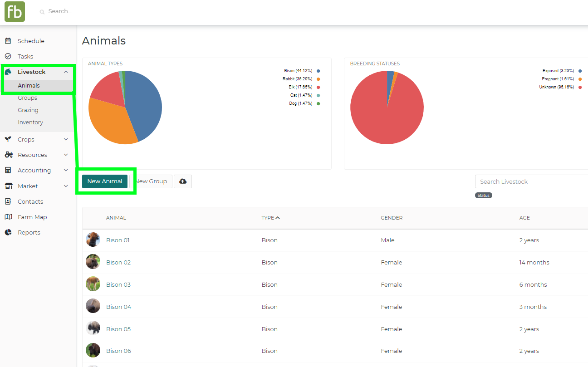Click the New Animal button

click(105, 181)
